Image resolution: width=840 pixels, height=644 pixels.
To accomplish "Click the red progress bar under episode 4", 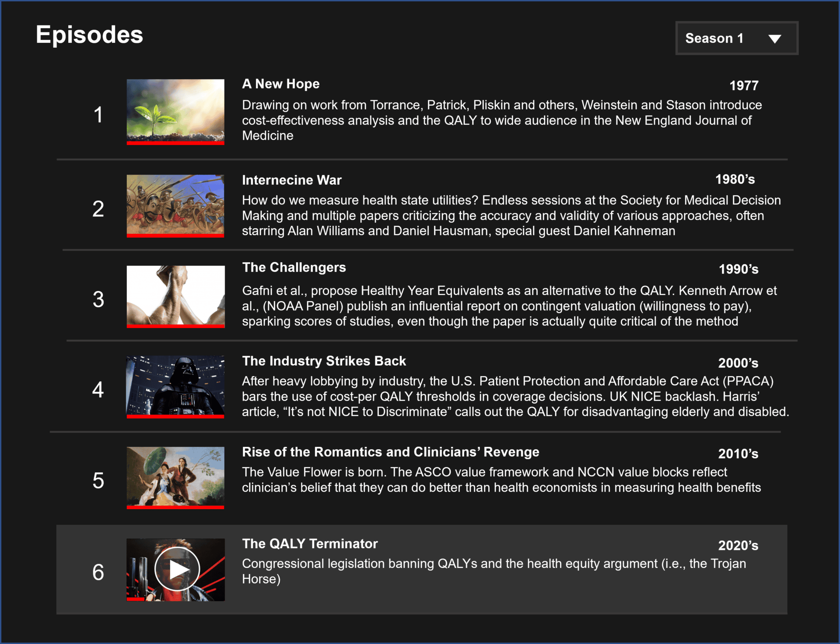I will [x=175, y=416].
